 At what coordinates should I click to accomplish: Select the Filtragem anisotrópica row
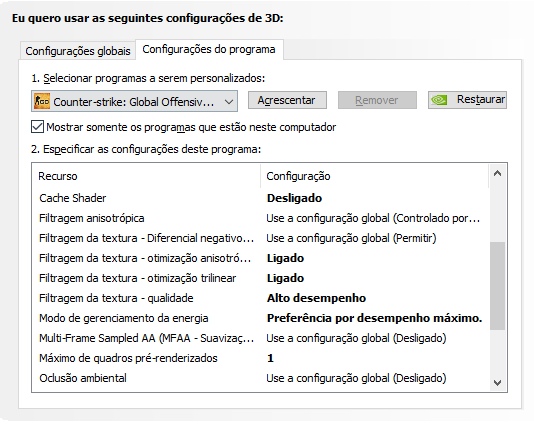261,218
